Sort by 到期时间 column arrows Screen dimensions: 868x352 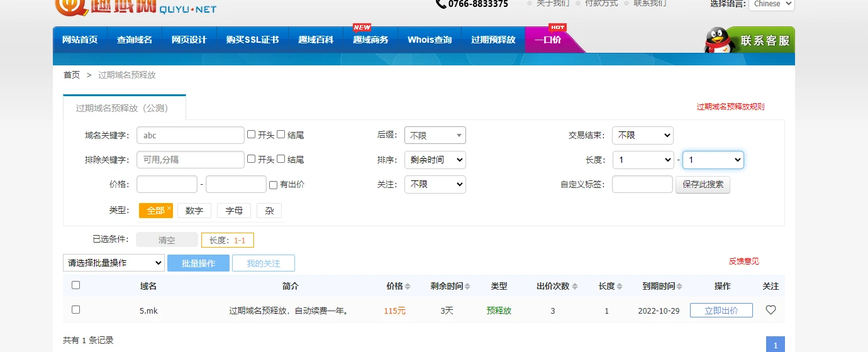[680, 287]
